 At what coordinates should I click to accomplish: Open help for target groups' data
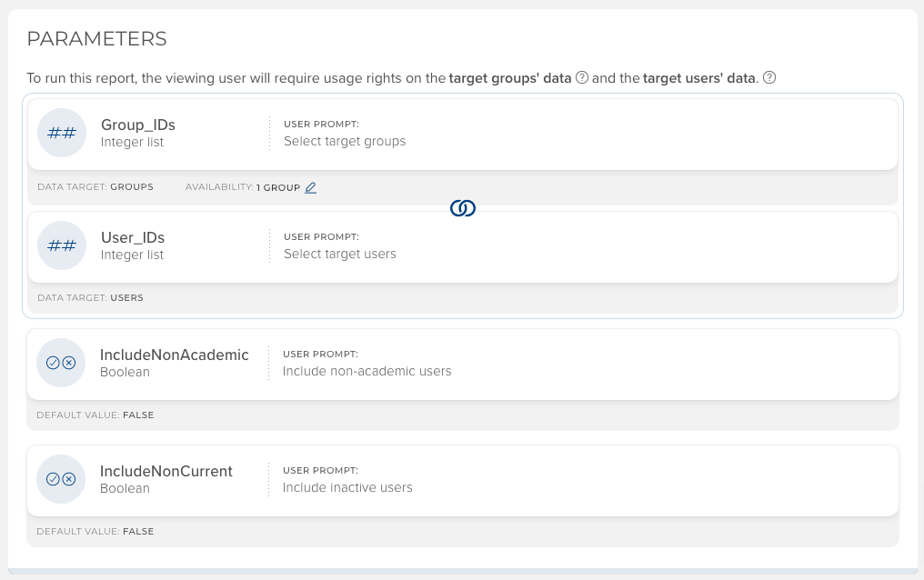point(582,77)
